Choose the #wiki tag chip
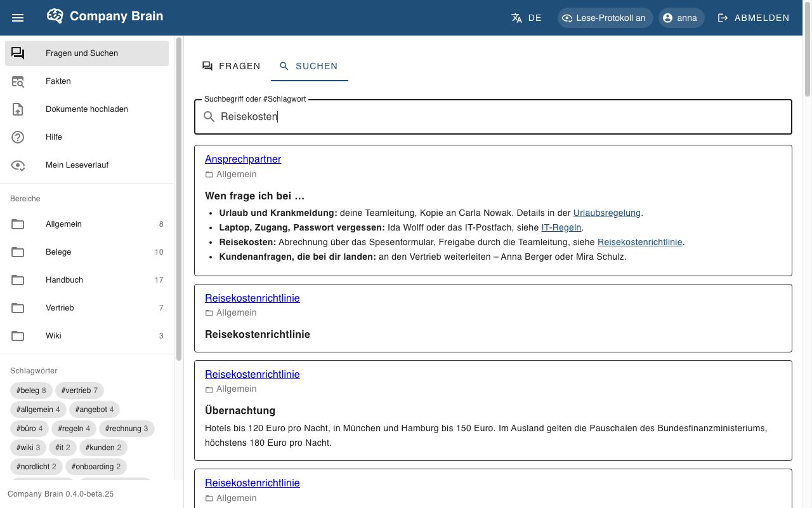Screen dimensions: 812x508 point(28,448)
